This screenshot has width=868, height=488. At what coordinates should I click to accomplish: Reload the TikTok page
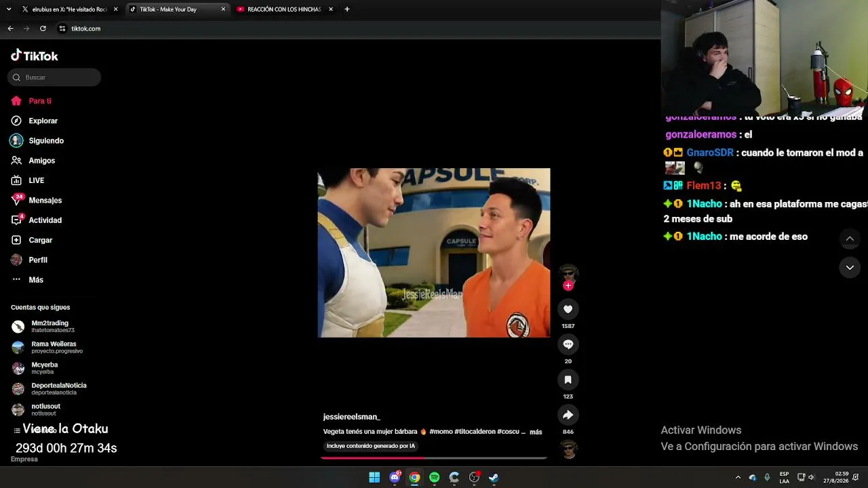[x=43, y=28]
